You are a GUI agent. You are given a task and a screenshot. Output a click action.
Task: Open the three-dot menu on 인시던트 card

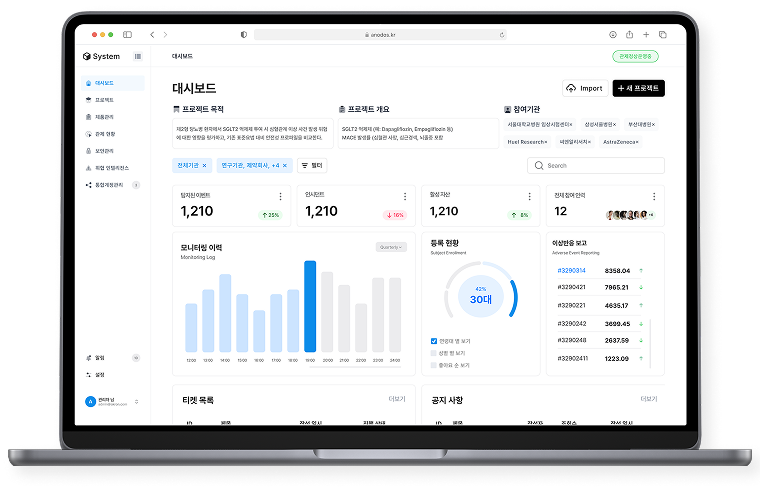pos(405,196)
